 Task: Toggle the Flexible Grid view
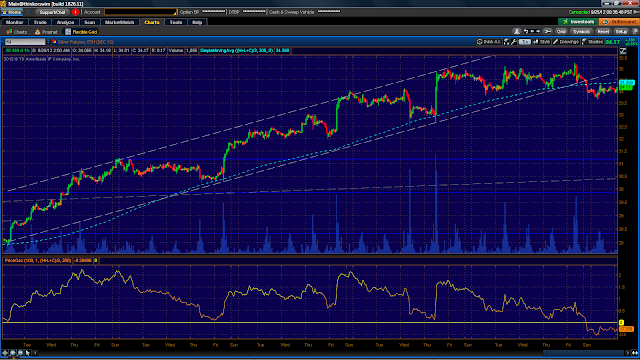[81, 32]
